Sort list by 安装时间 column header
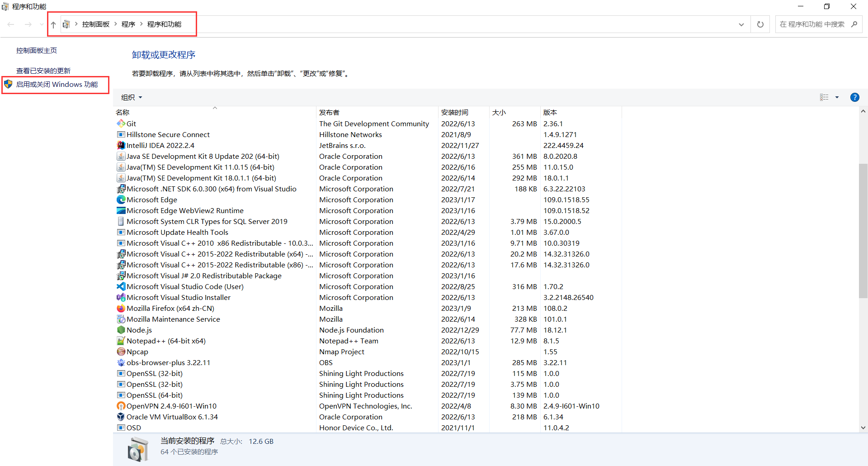The height and width of the screenshot is (466, 868). (464, 112)
